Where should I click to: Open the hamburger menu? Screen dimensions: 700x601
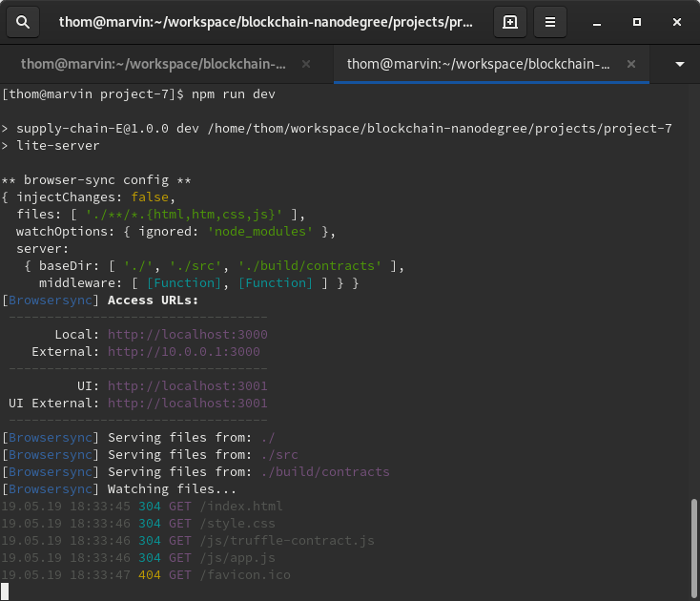[x=550, y=22]
